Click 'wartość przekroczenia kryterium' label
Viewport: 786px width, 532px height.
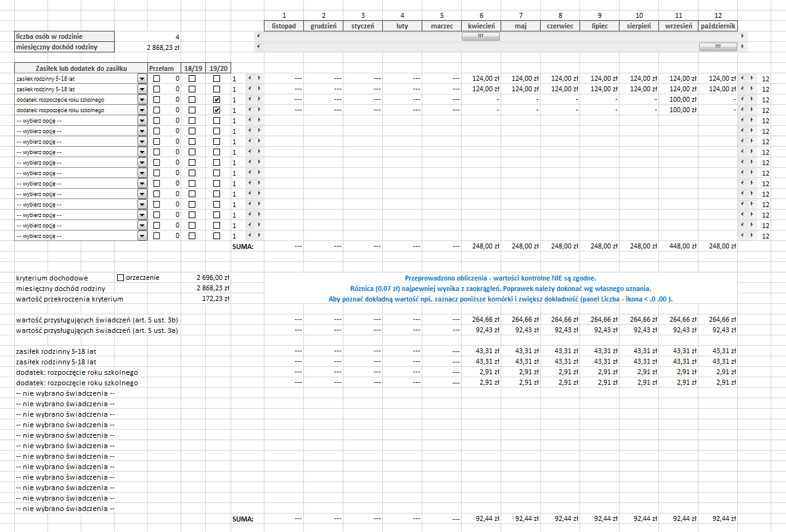coord(69,299)
